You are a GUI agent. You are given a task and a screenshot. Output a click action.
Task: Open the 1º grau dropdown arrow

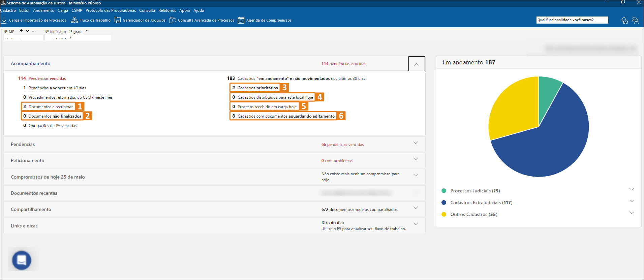[x=86, y=31]
